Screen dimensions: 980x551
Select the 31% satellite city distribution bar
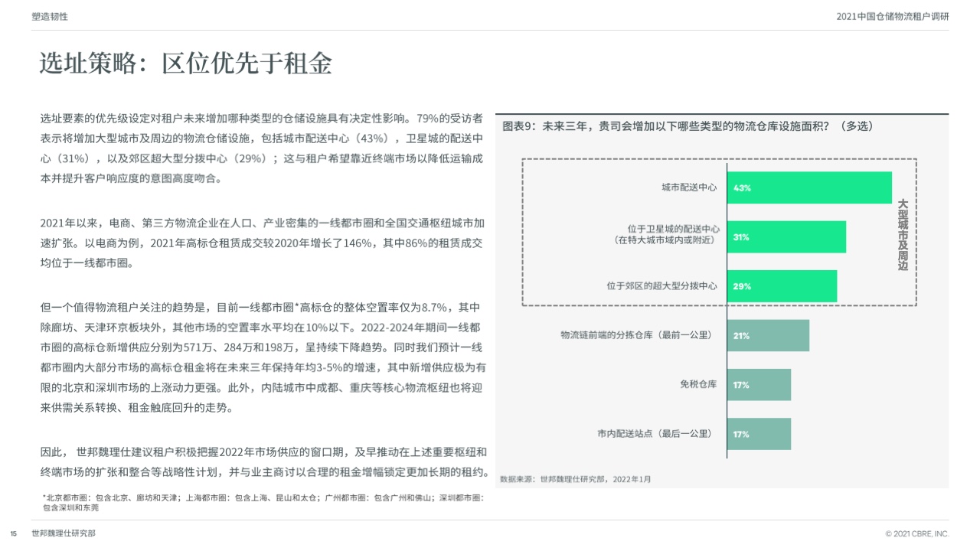tap(786, 237)
